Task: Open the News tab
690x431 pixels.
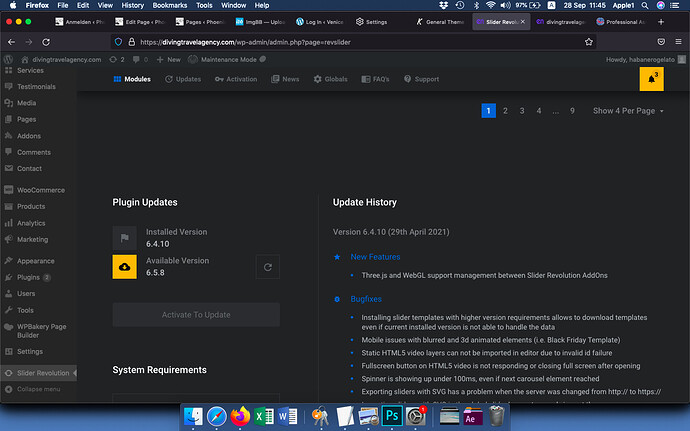Action: [x=285, y=79]
